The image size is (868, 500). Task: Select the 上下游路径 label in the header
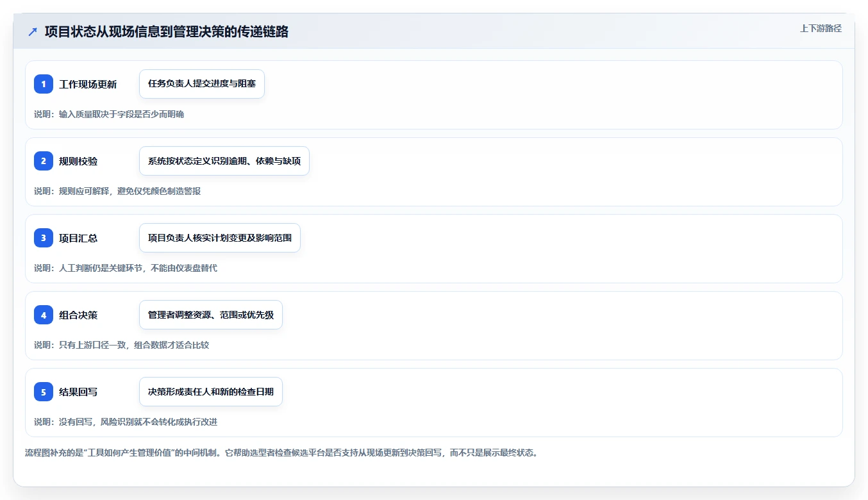[x=821, y=28]
